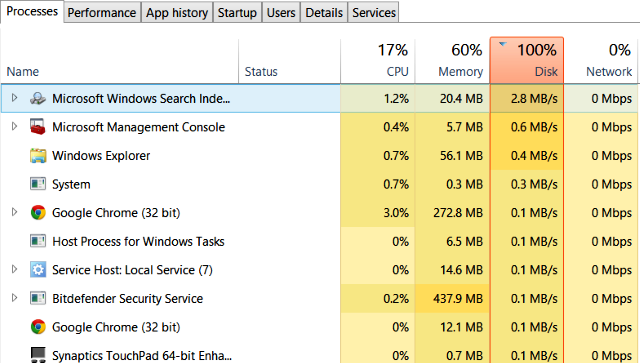Click the Chrome icon showing 272.8 MB
Viewport: 640px width, 363px height.
(x=38, y=213)
